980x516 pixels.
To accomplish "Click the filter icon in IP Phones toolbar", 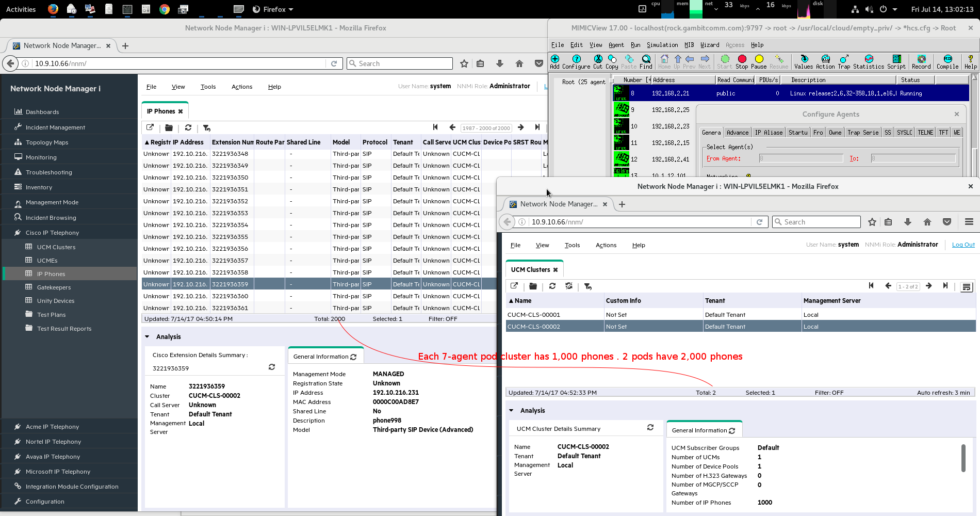I will tap(206, 127).
